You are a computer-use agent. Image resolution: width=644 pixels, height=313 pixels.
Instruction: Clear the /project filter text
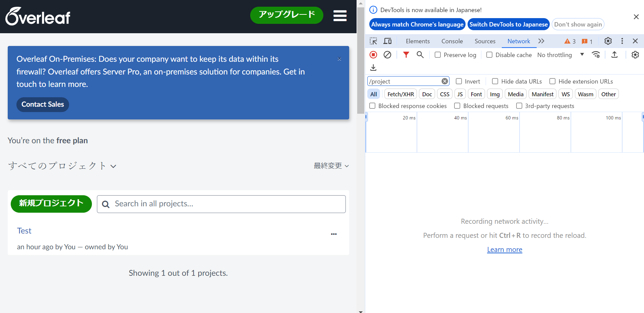click(445, 81)
